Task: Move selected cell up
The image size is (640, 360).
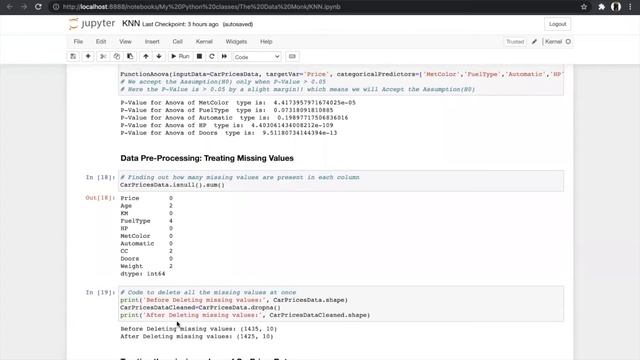Action: click(146, 57)
